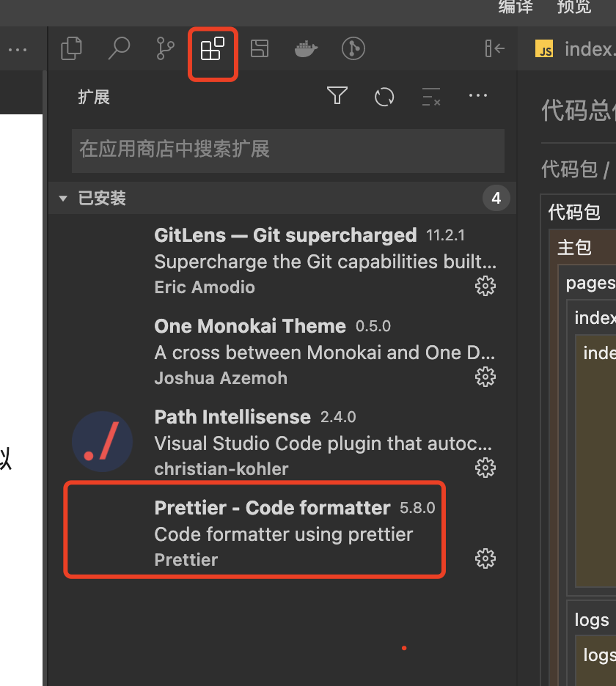This screenshot has width=616, height=686.
Task: Click 'Supercharge the Git capabilities' description
Action: pyautogui.click(x=326, y=262)
